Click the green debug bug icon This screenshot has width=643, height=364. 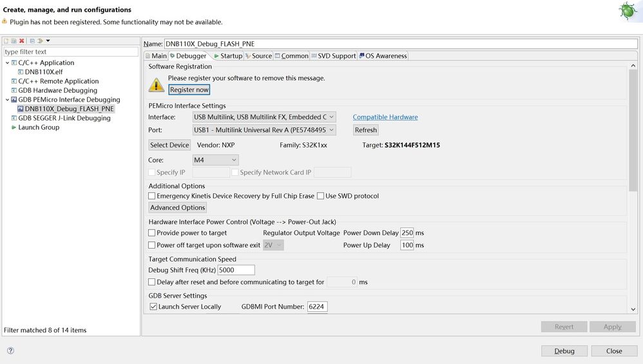point(628,11)
